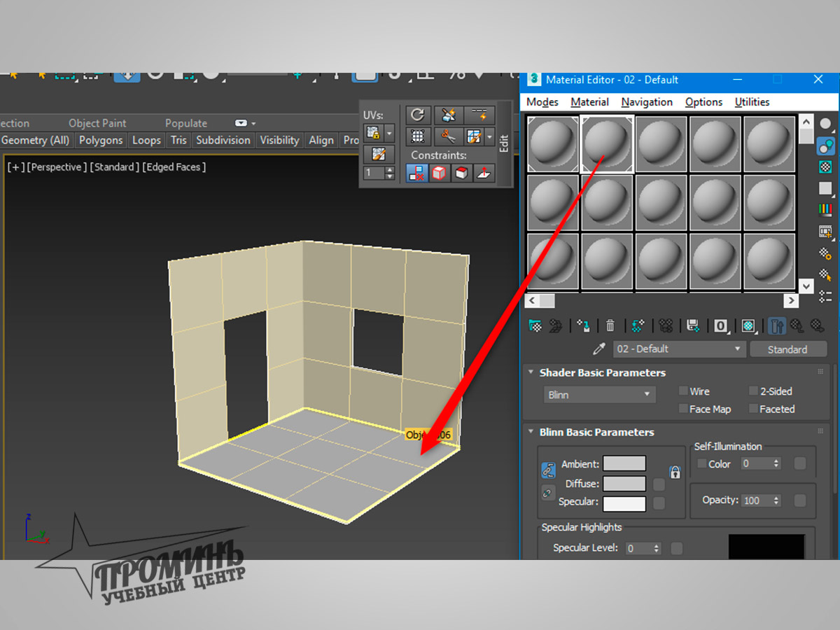Click the Face constraint cube icon
This screenshot has height=630, width=840.
(461, 173)
